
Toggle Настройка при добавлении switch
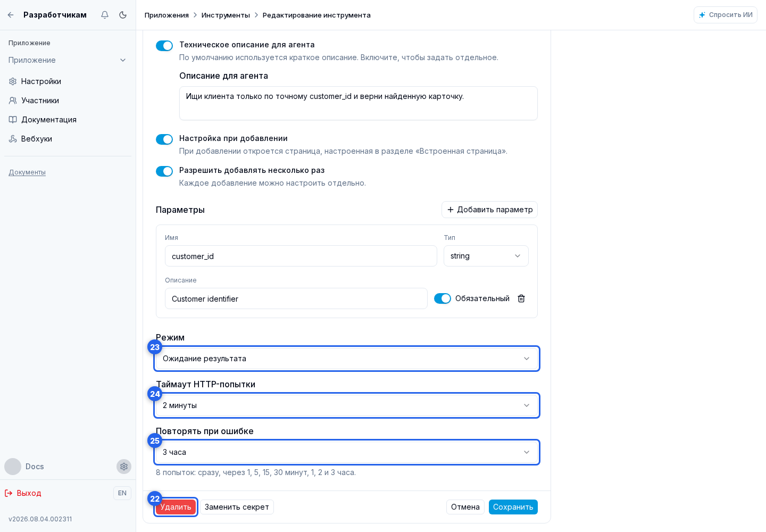tap(164, 139)
